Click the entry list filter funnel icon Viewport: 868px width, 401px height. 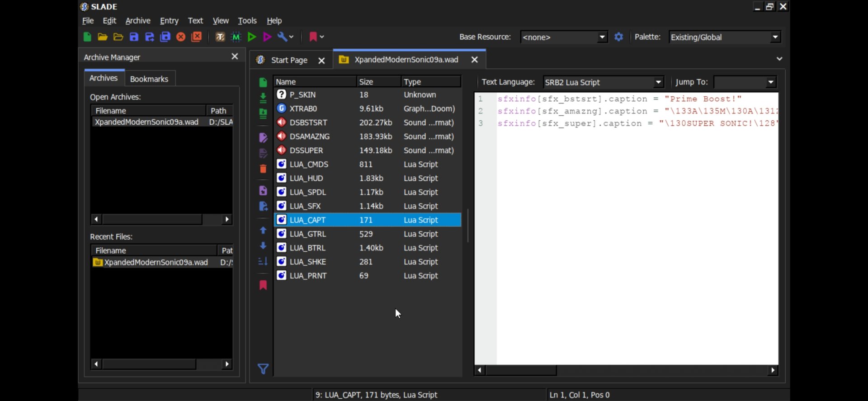click(x=263, y=369)
